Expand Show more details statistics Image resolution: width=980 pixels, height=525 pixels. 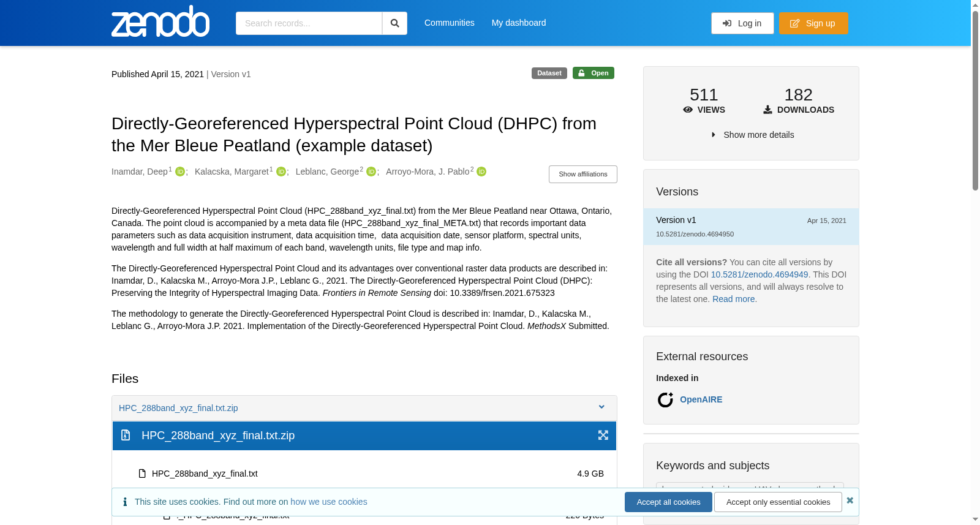click(752, 135)
